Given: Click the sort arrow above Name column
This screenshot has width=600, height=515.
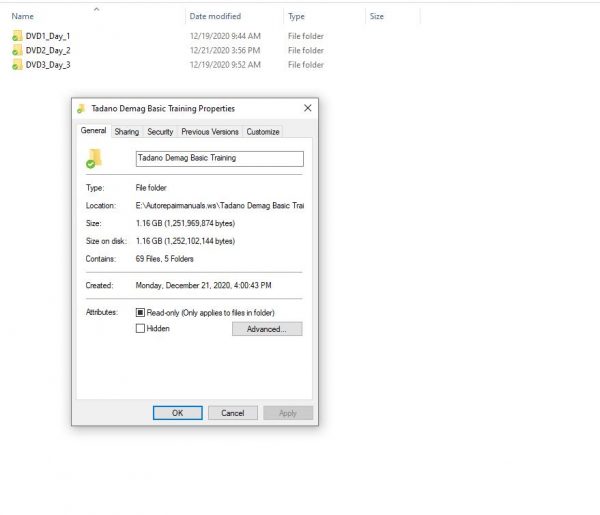Looking at the screenshot, I should [96, 9].
